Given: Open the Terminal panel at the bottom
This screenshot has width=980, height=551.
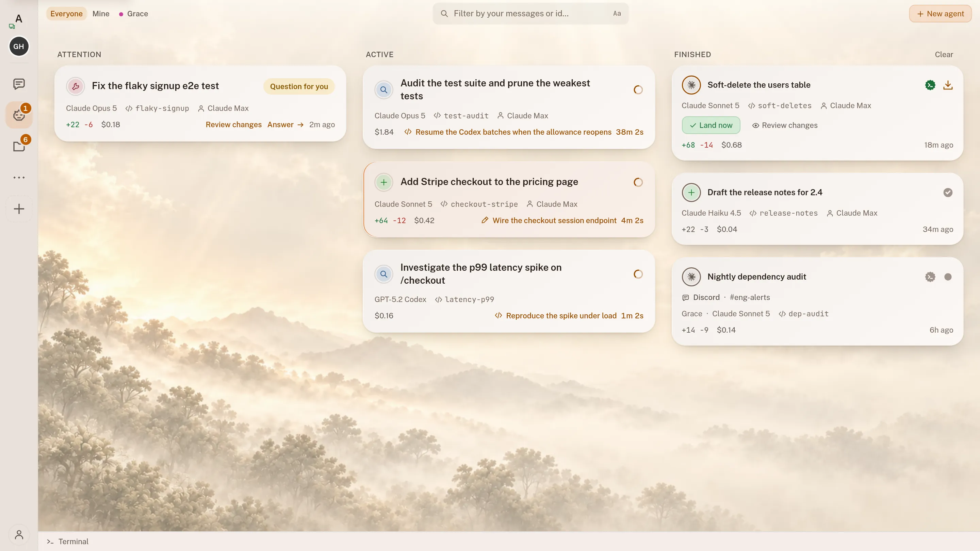Looking at the screenshot, I should [x=68, y=541].
